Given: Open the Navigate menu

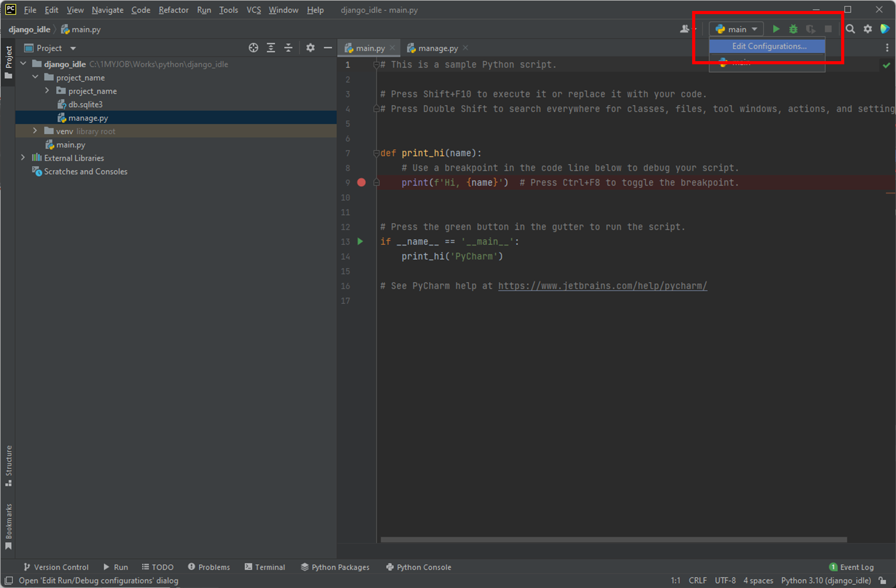Looking at the screenshot, I should coord(108,10).
